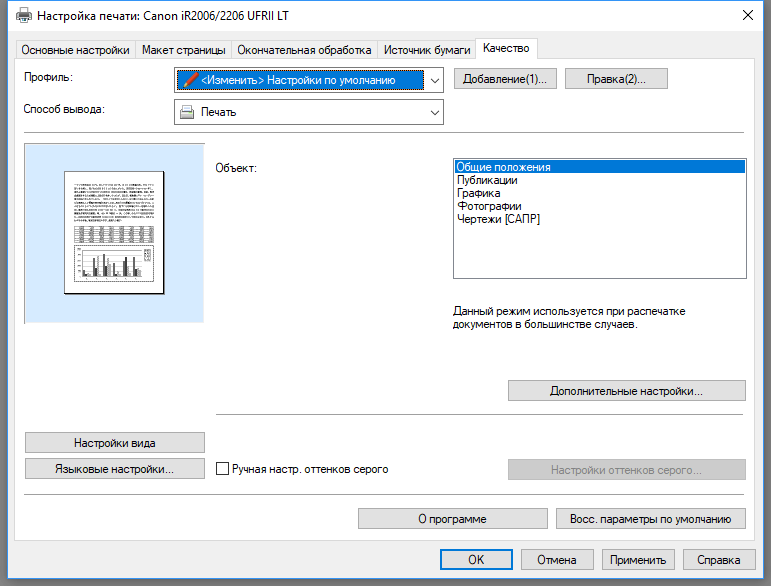Click the О программе button
This screenshot has width=771, height=586.
click(x=452, y=519)
